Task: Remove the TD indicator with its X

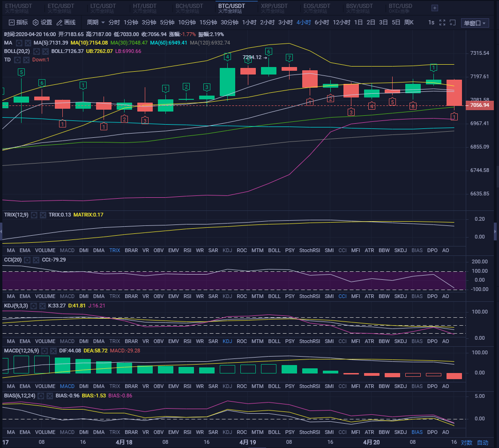Action: click(x=26, y=60)
